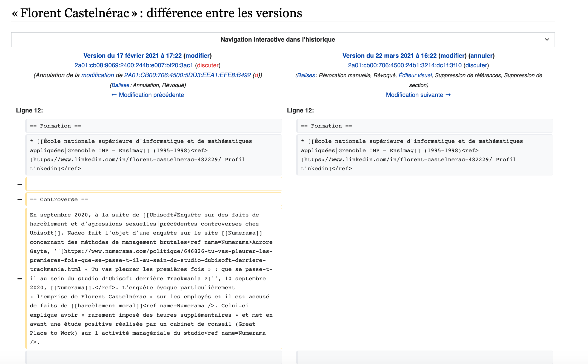Click the right École nationale supérieure diff block

[425, 155]
